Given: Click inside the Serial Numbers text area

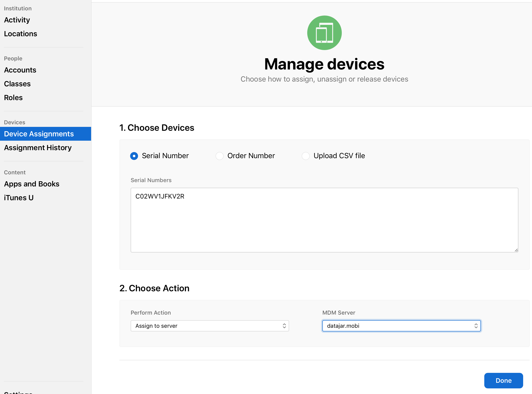Looking at the screenshot, I should 324,220.
